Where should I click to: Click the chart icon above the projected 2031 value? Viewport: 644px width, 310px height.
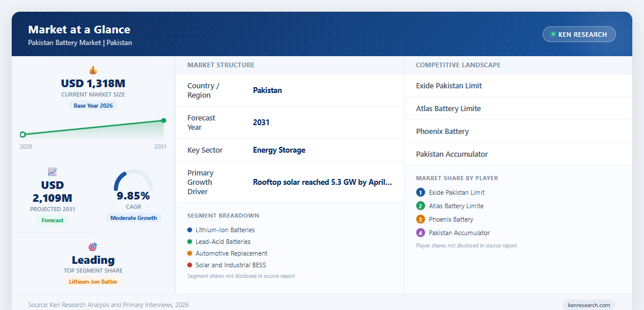coord(52,172)
